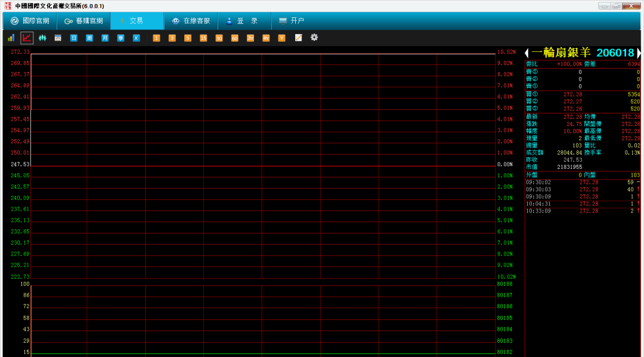Screen dimensions: 644x357
Task: Click the blue X period icon
Action: (137, 38)
